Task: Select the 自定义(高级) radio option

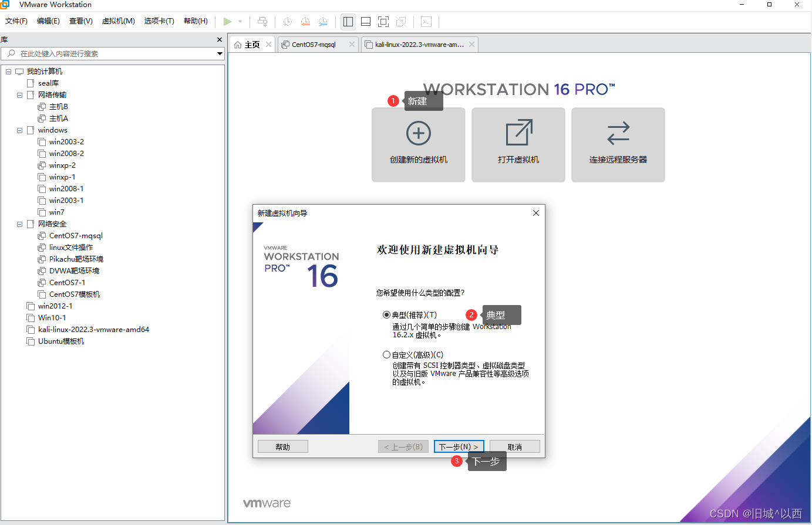Action: (386, 355)
